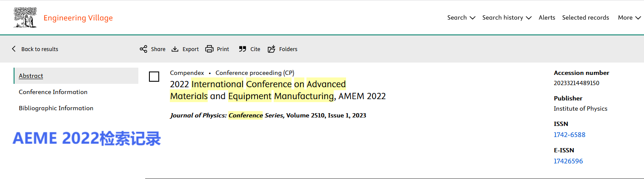Open the Alerts page

pos(547,17)
